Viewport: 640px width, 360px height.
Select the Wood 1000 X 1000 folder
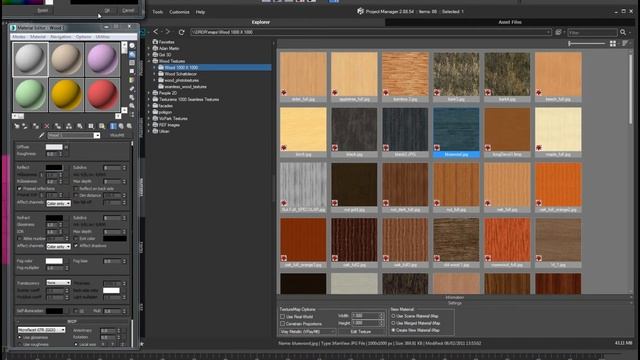181,67
